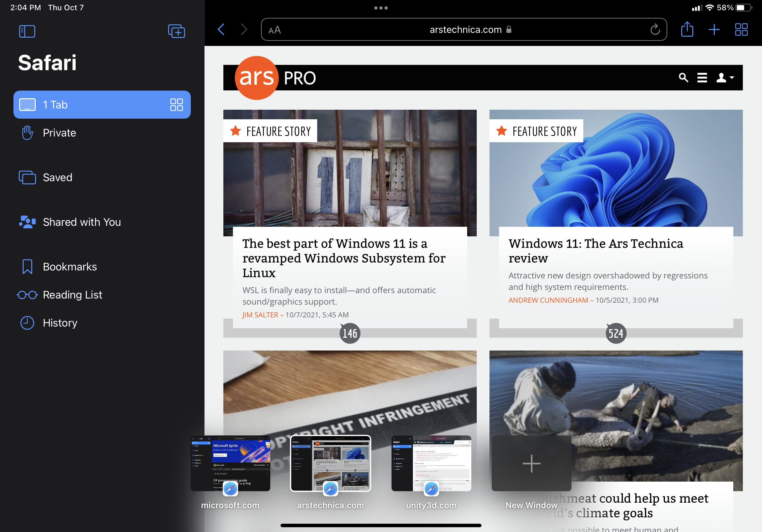Expand the user account dropdown
Viewport: 762px width, 532px height.
(724, 78)
